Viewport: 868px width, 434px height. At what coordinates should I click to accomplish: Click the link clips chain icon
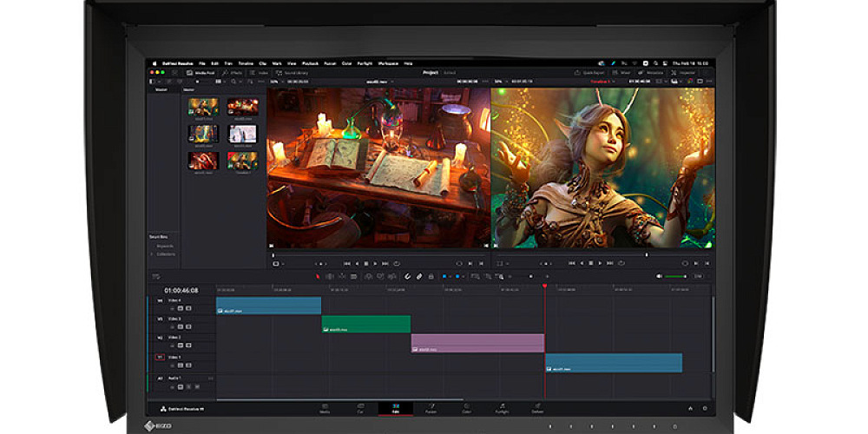click(x=419, y=276)
